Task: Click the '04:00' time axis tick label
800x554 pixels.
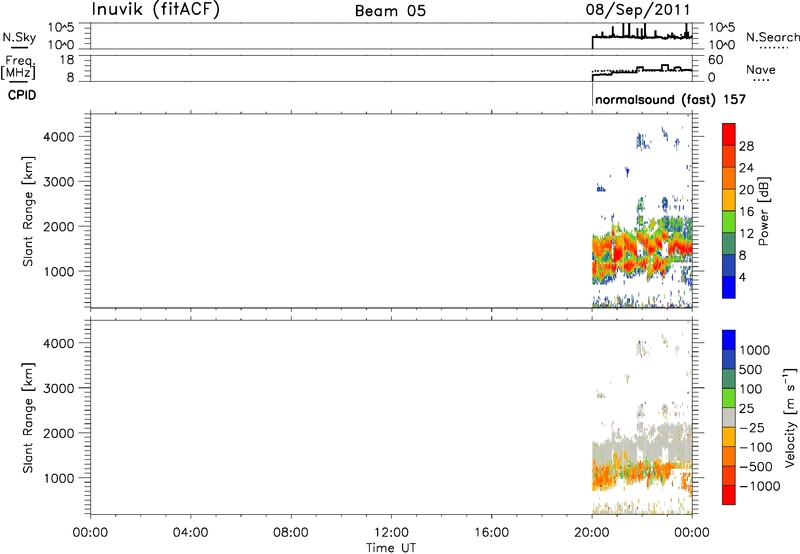Action: [190, 533]
